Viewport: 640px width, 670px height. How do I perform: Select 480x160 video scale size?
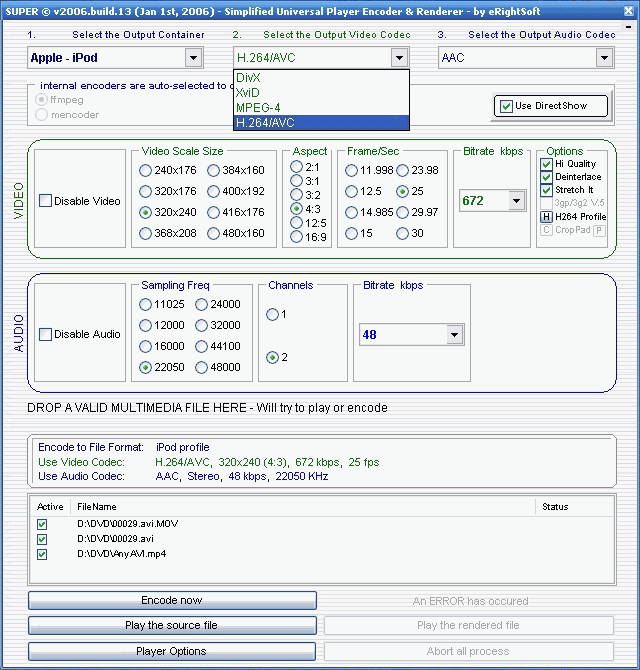(x=213, y=234)
